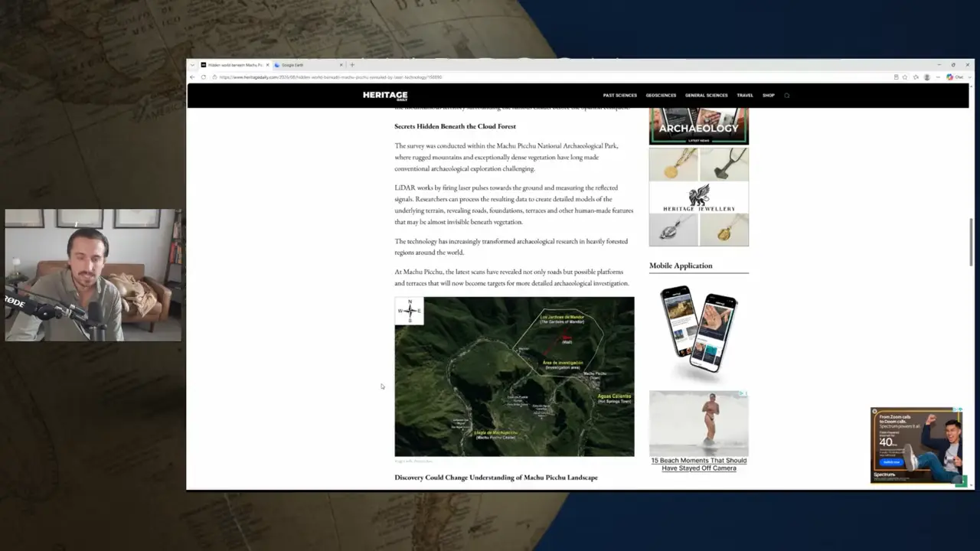The image size is (980, 551).
Task: Go to the Travel section
Action: coord(745,96)
